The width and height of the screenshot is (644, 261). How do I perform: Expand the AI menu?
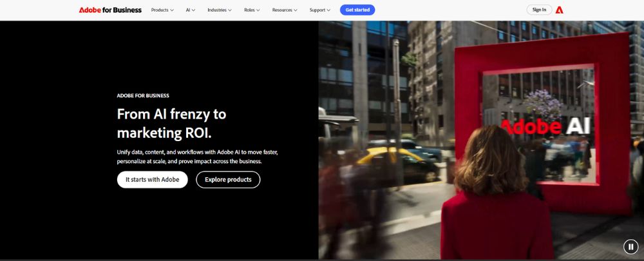pos(191,10)
